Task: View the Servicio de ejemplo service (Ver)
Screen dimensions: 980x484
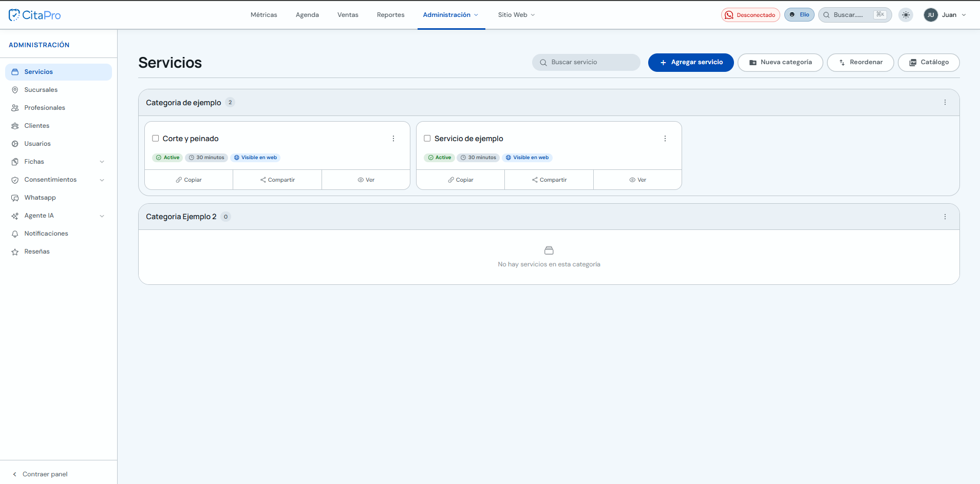Action: tap(637, 180)
